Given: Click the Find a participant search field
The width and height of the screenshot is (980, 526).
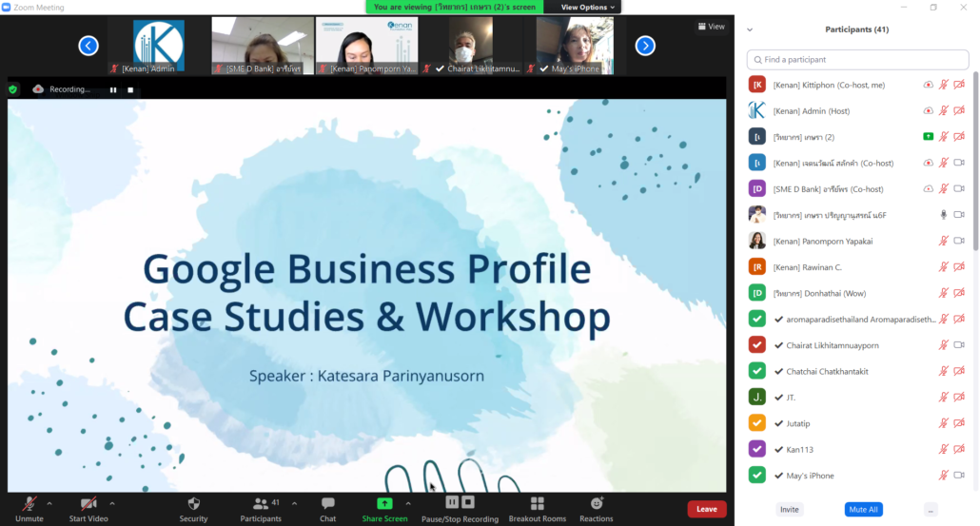Looking at the screenshot, I should (857, 59).
